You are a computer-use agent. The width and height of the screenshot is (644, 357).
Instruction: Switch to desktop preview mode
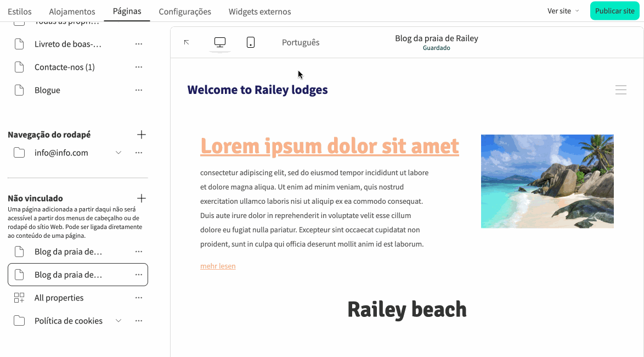tap(220, 42)
